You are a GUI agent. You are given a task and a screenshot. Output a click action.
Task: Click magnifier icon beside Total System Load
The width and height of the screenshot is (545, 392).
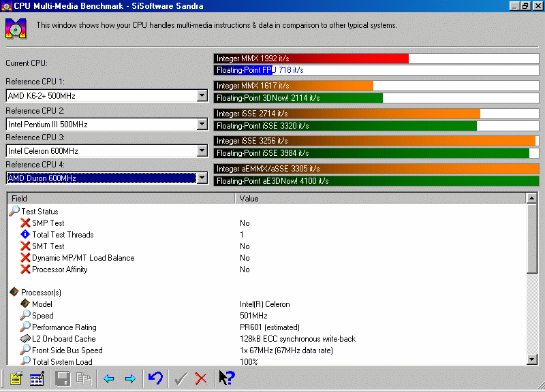[x=25, y=361]
